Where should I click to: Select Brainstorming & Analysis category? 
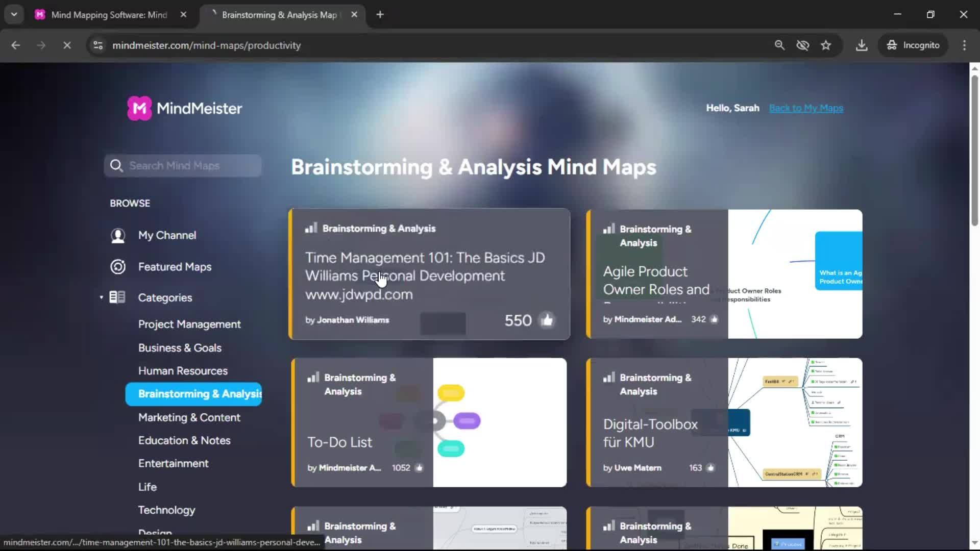(193, 394)
